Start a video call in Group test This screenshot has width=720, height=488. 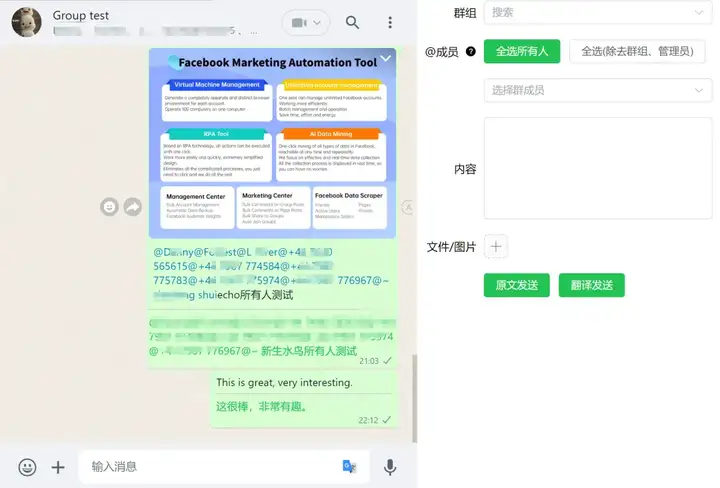[x=299, y=22]
